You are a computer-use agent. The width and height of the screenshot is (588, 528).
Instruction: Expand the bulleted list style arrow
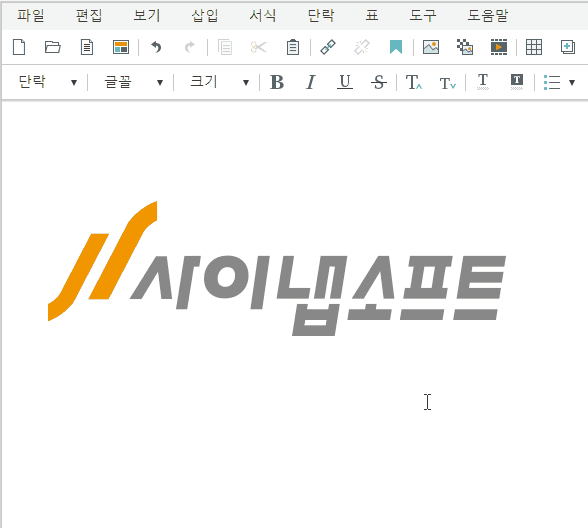(572, 82)
